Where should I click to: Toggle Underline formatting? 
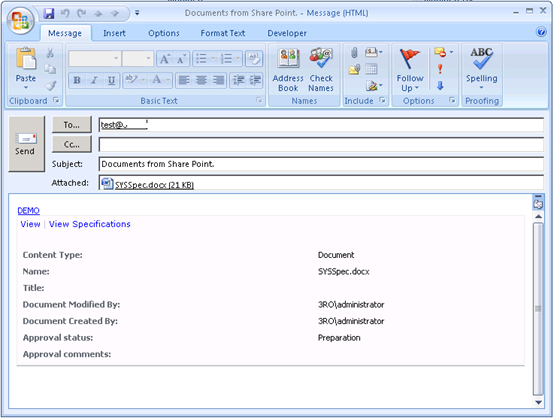pos(111,80)
